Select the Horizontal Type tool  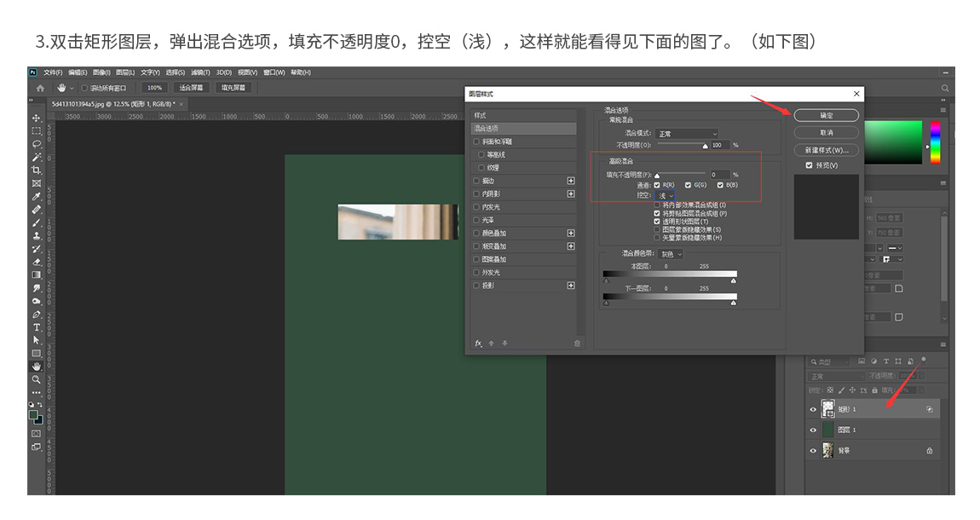[37, 327]
